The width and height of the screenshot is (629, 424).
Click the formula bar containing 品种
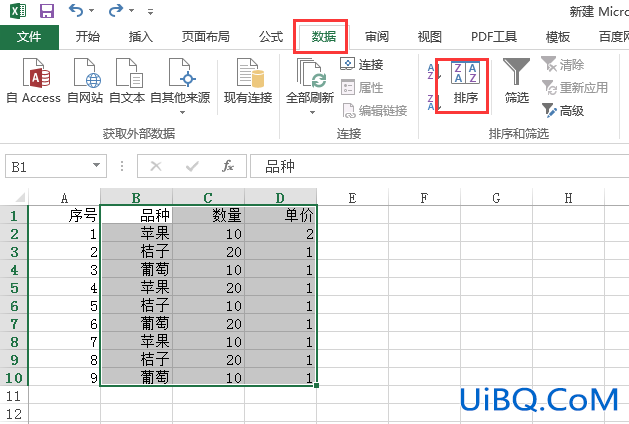[x=439, y=166]
